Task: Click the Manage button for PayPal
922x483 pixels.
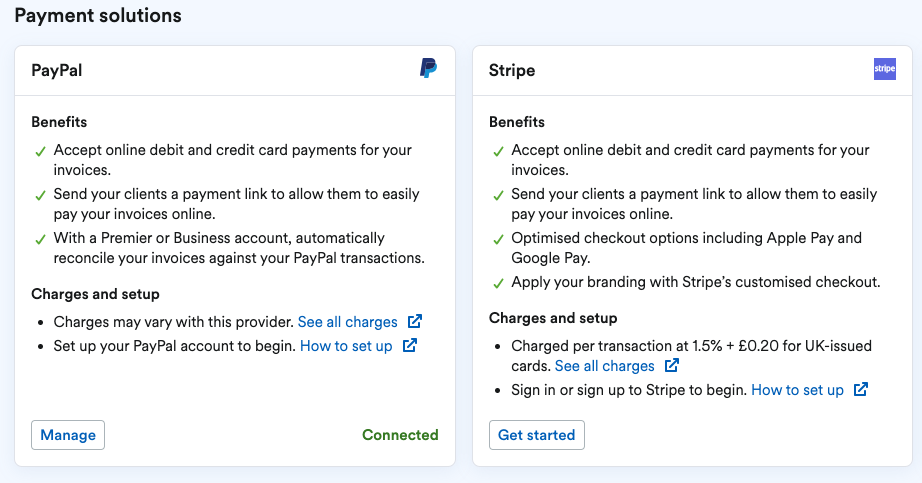Action: [68, 435]
